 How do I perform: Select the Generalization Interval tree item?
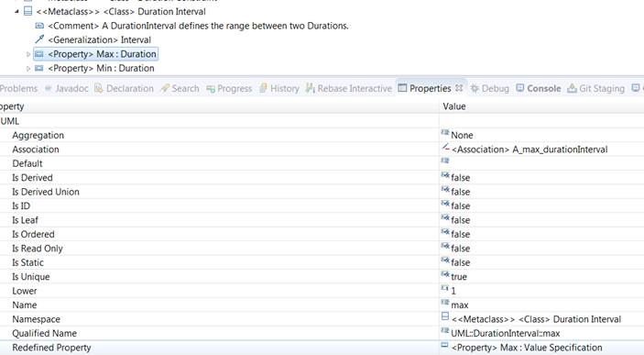click(x=99, y=39)
